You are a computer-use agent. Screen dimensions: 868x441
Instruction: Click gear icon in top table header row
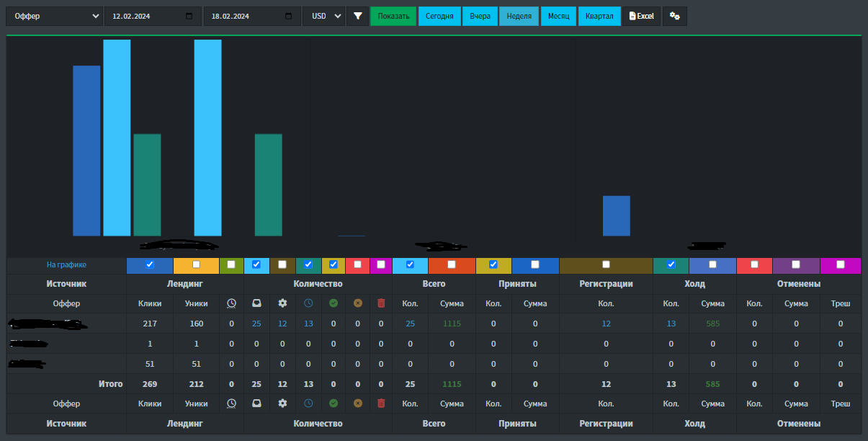(x=282, y=303)
